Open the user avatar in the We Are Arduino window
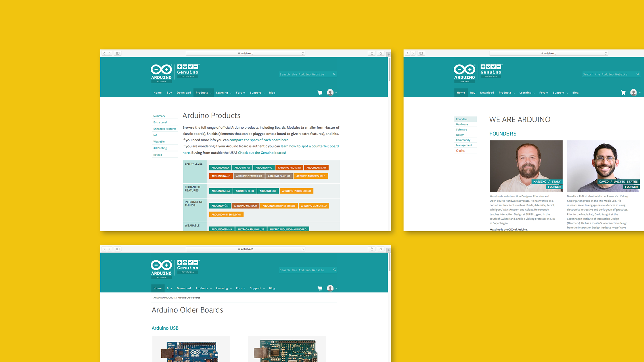The height and width of the screenshot is (362, 644). point(634,93)
